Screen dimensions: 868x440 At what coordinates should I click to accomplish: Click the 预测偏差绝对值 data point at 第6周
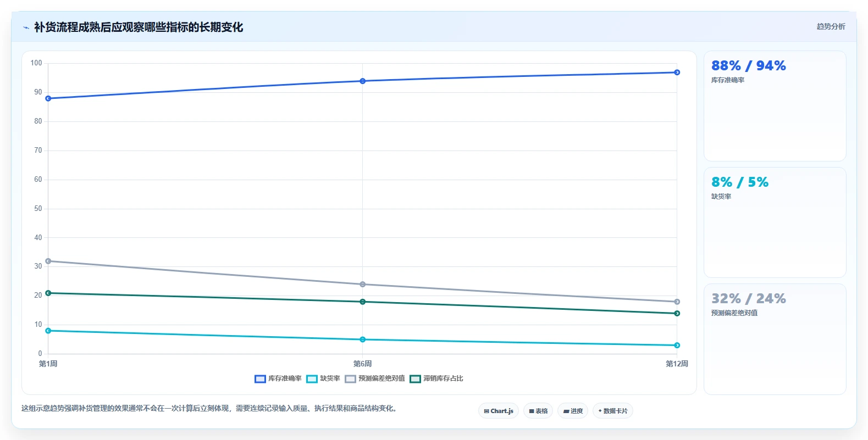(x=363, y=285)
